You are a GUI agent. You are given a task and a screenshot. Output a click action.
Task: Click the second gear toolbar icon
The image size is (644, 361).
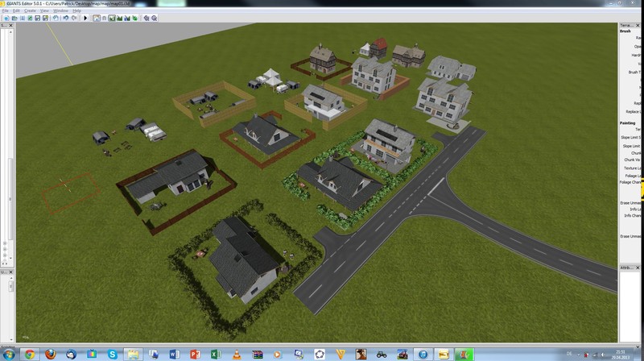(155, 18)
